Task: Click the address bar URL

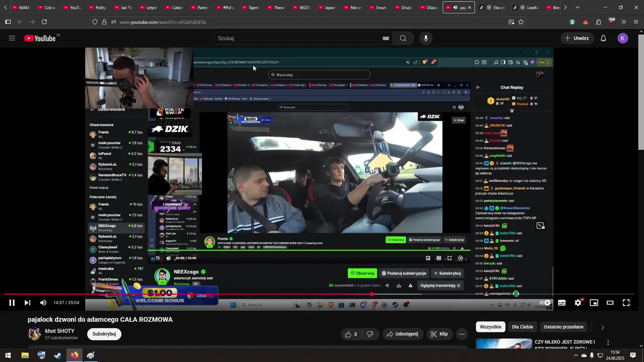Action: click(163, 22)
